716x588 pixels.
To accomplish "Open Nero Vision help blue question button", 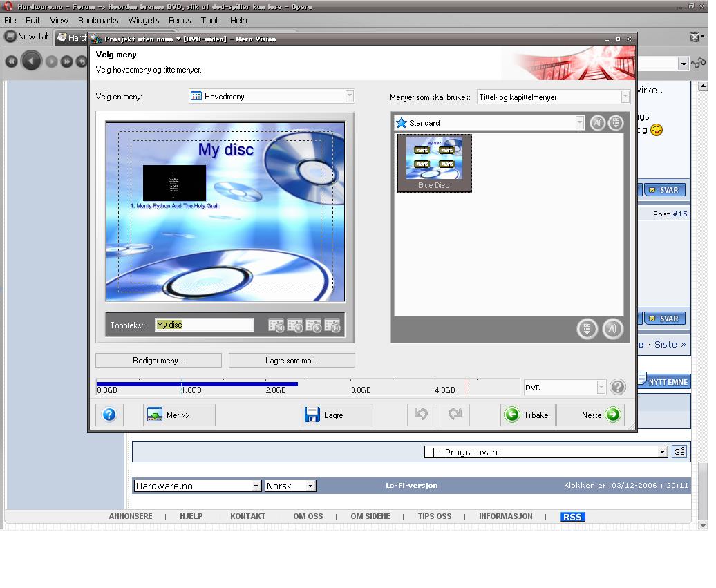I will pos(109,415).
